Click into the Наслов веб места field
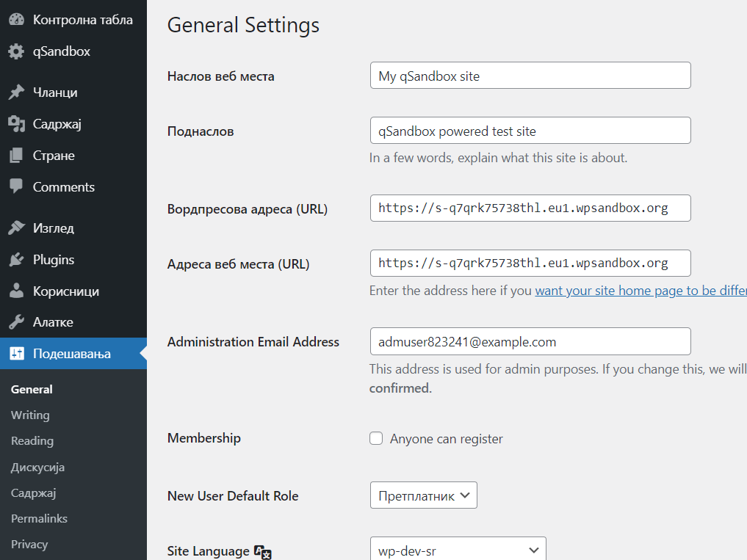The width and height of the screenshot is (747, 560). pyautogui.click(x=530, y=76)
